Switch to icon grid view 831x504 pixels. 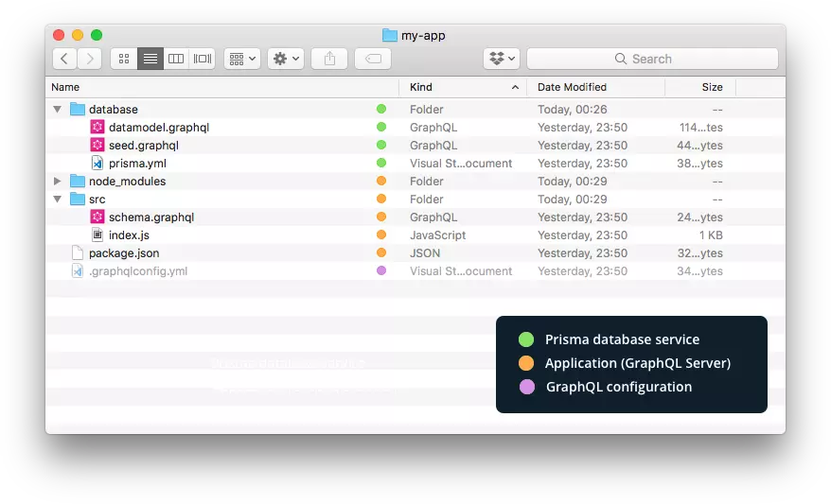pyautogui.click(x=124, y=59)
